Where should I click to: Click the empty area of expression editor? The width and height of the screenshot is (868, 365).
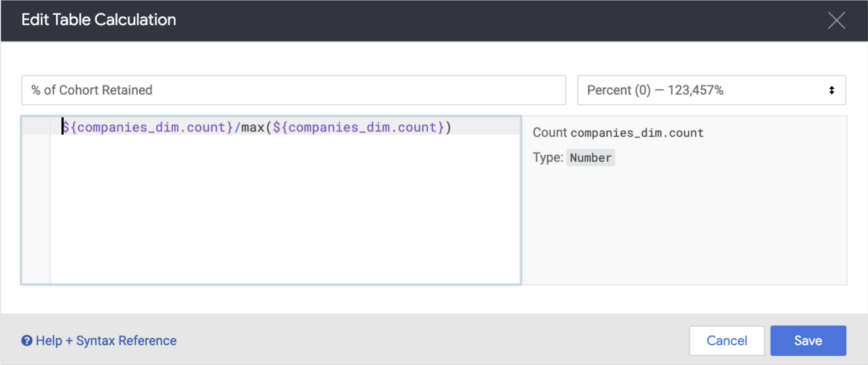pos(285,211)
